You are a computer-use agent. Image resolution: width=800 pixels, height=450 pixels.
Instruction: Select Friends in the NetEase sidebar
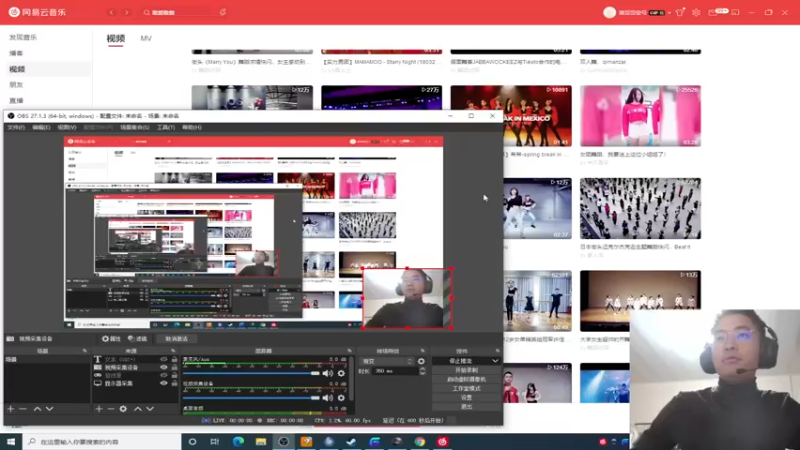tap(16, 85)
